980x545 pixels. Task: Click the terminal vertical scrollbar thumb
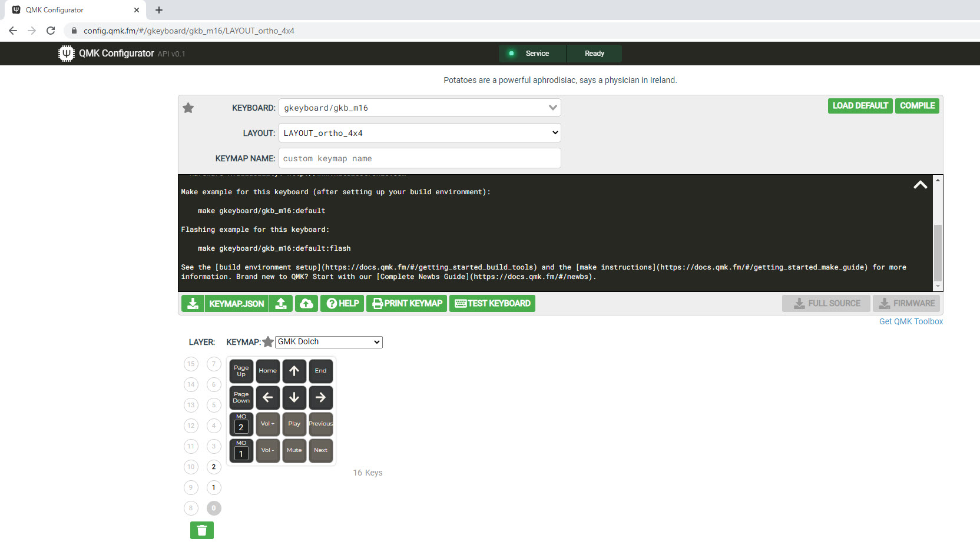point(938,253)
